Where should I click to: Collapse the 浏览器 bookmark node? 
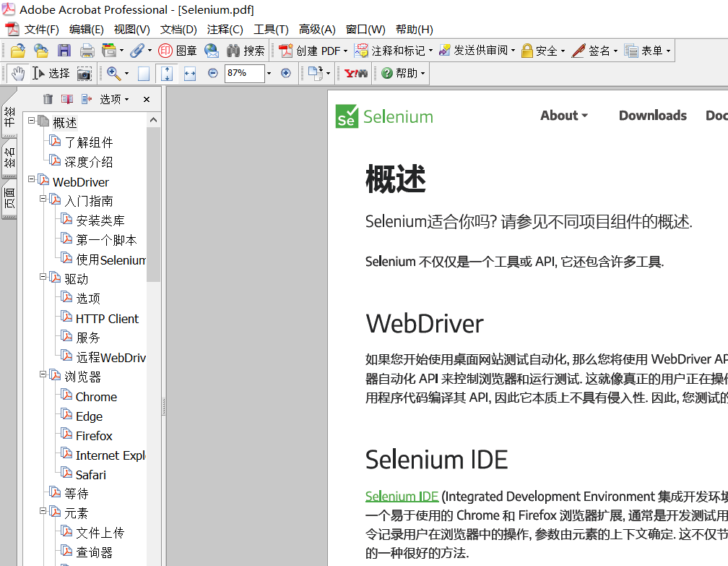pos(43,374)
